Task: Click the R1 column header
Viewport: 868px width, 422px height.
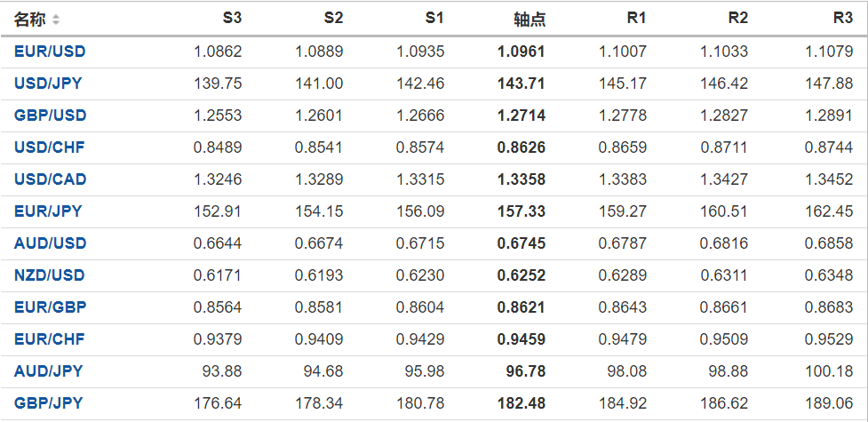Action: coord(636,19)
